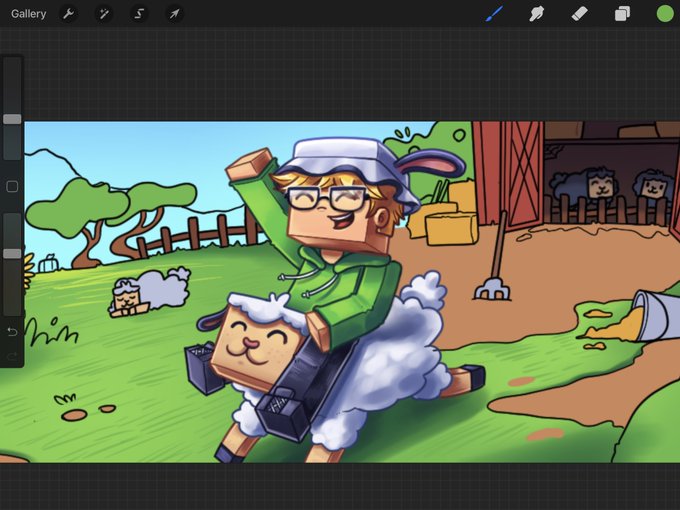This screenshot has width=680, height=510.
Task: Select the Eraser tool
Action: tap(579, 14)
